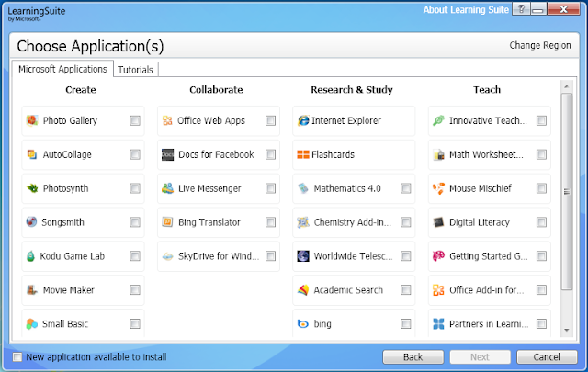The width and height of the screenshot is (588, 372).
Task: Toggle New application available to install checkbox
Action: 17,356
